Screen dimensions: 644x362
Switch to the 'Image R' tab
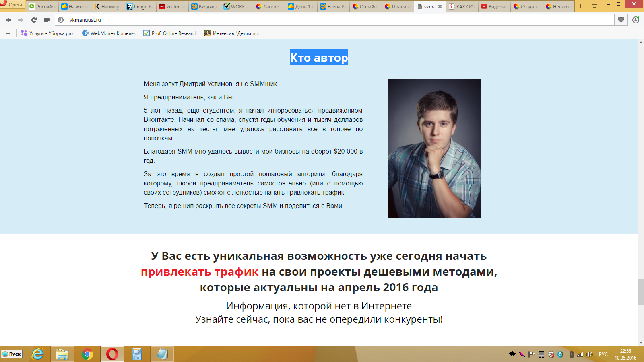[140, 6]
